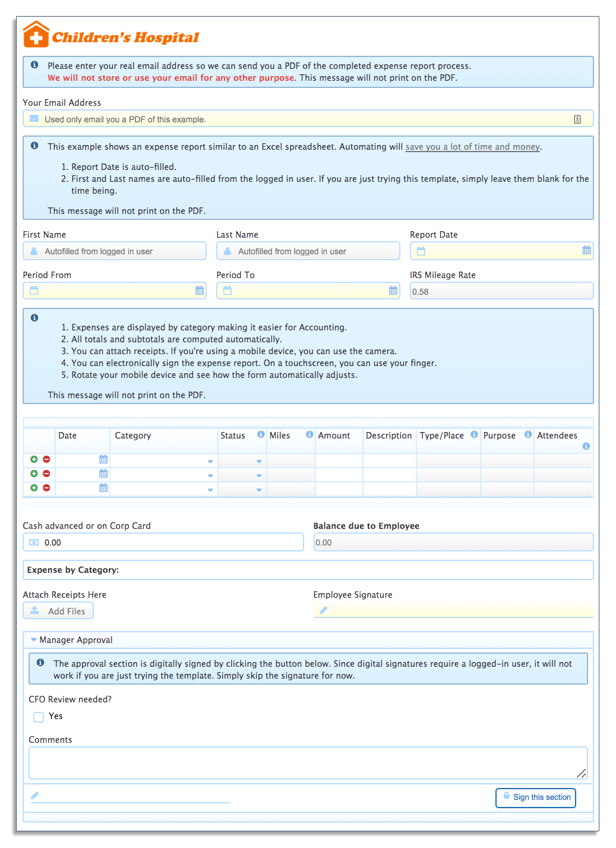Click the Amount cell in first expense row
The image size is (616, 848).
coord(339,460)
